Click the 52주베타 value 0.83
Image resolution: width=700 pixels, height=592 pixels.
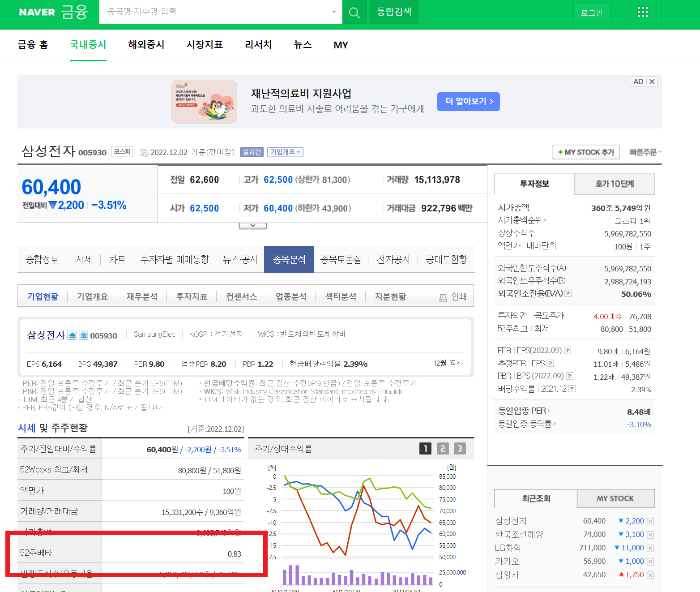(x=235, y=554)
